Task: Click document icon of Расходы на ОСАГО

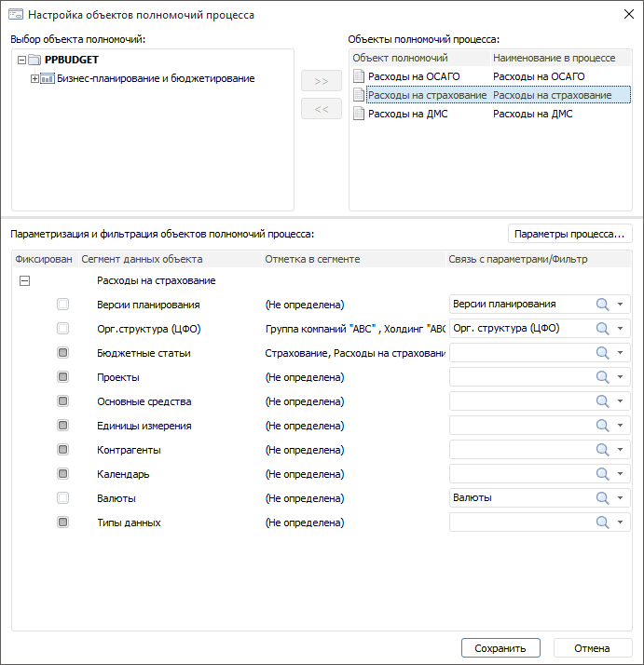Action: click(x=359, y=76)
